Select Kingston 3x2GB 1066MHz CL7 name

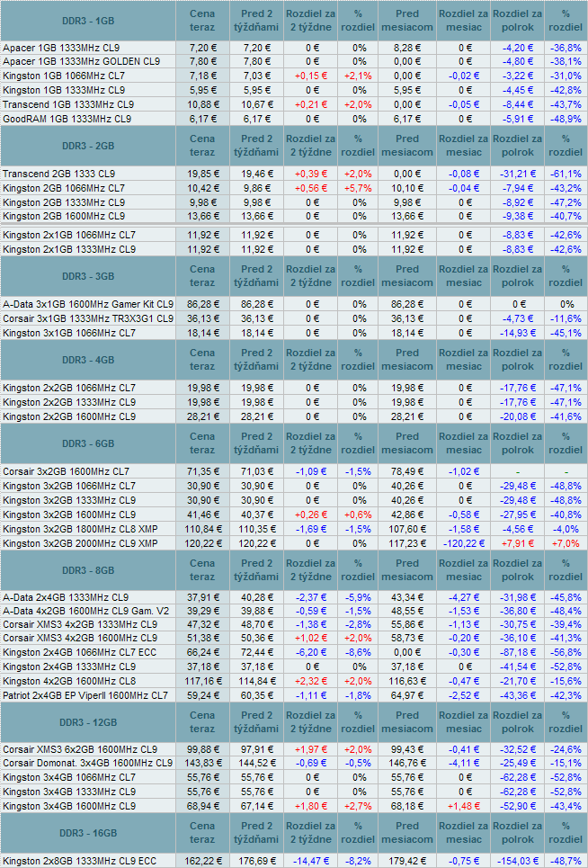click(x=69, y=486)
